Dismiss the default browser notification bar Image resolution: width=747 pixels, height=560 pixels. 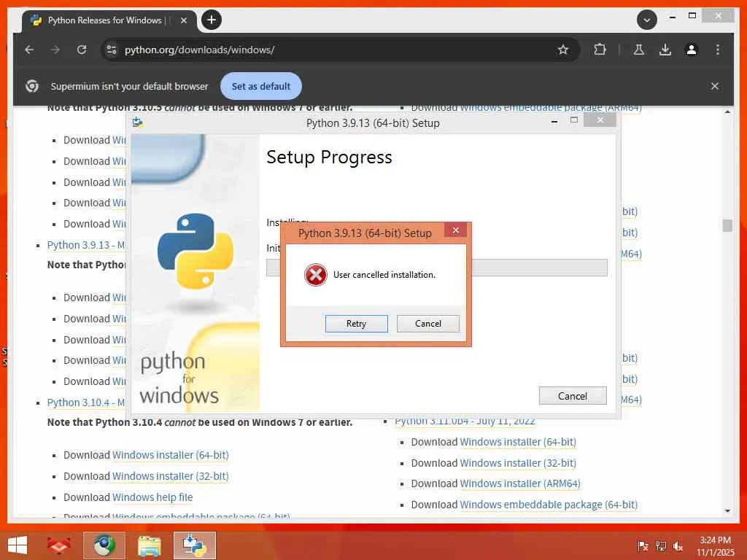(715, 86)
